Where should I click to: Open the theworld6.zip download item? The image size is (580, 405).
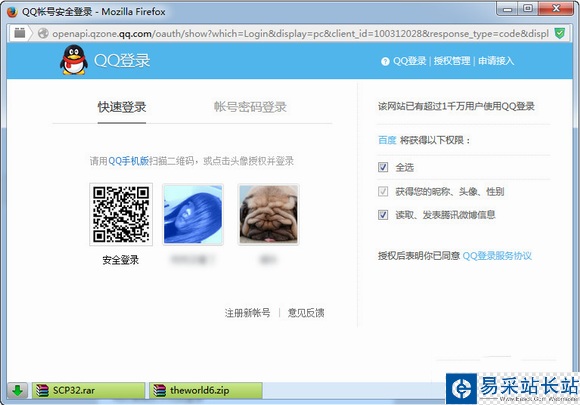(206, 390)
